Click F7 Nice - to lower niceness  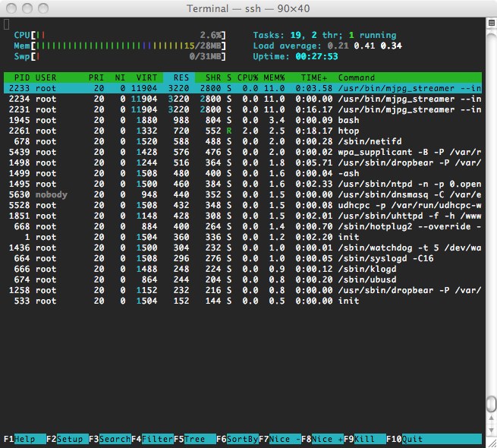(280, 439)
